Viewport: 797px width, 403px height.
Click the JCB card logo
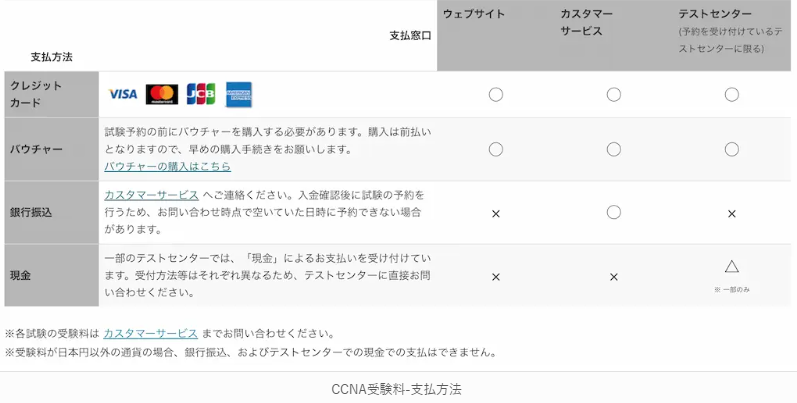(201, 94)
